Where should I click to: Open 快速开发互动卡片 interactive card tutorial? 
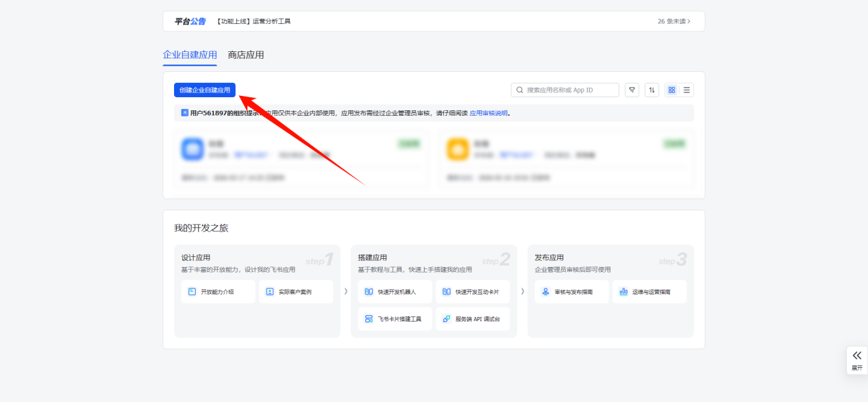coord(473,292)
